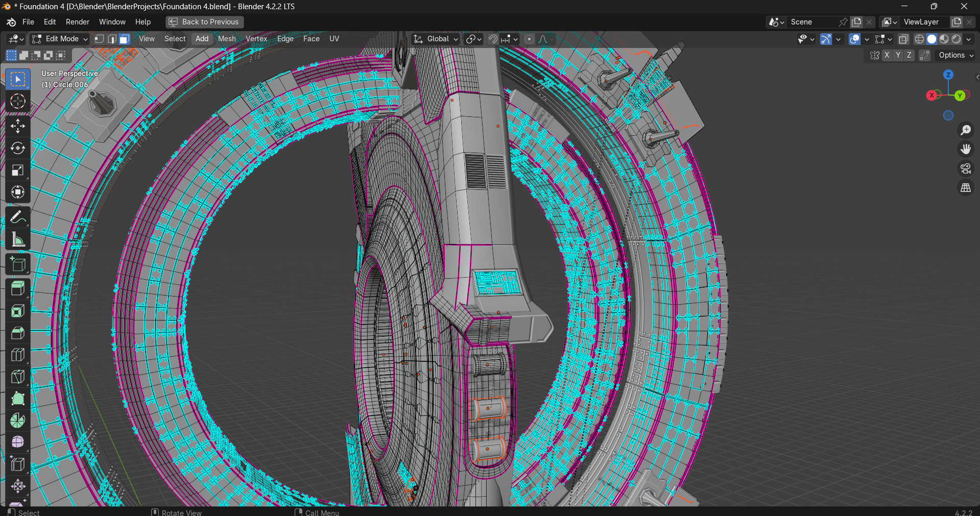Select the Knife tool
Viewport: 980px width, 516px height.
click(18, 377)
